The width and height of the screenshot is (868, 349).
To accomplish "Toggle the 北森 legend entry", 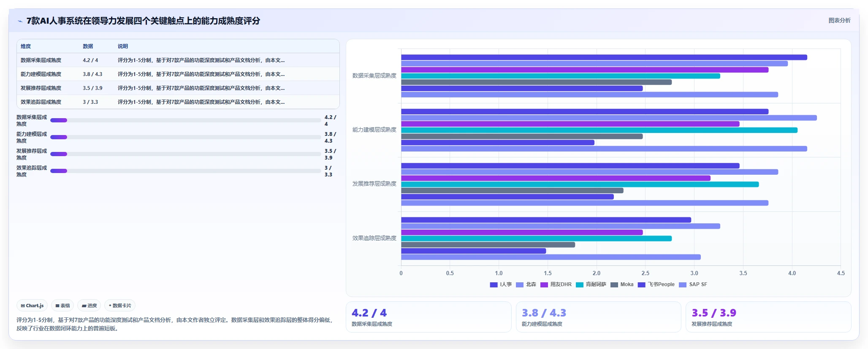I will tap(526, 284).
